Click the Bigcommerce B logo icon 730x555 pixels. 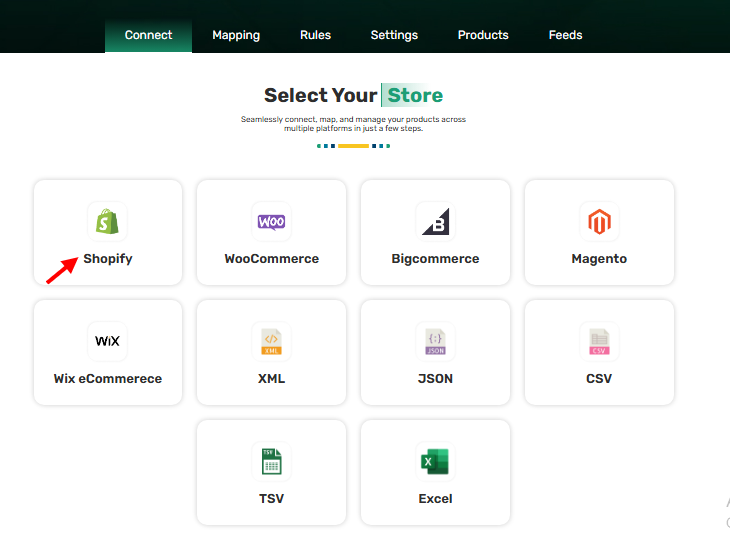(436, 222)
